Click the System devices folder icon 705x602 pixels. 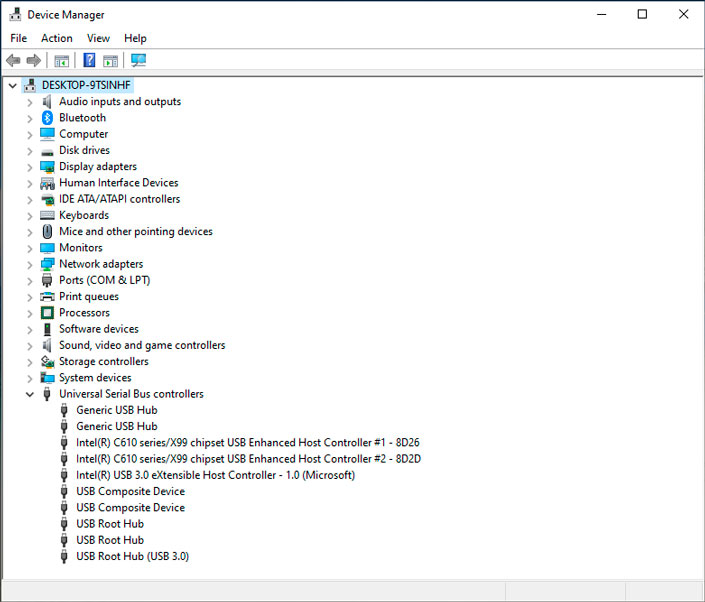[x=47, y=378]
